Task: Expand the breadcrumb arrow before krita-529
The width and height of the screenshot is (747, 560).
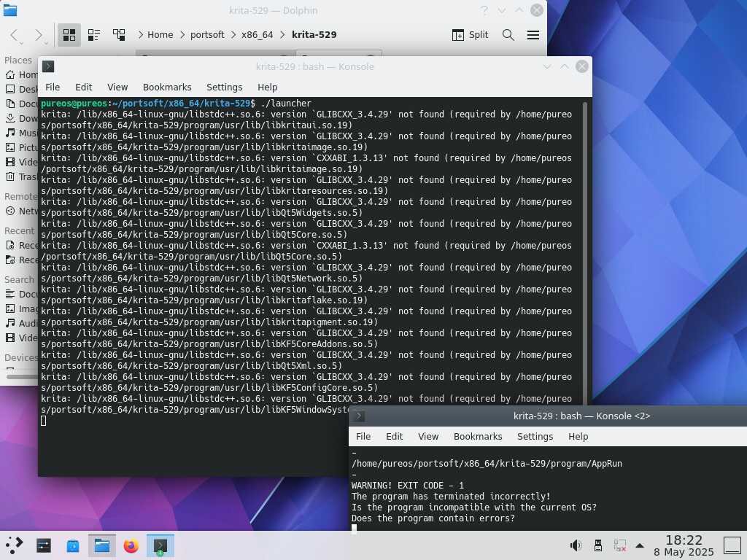Action: (282, 35)
